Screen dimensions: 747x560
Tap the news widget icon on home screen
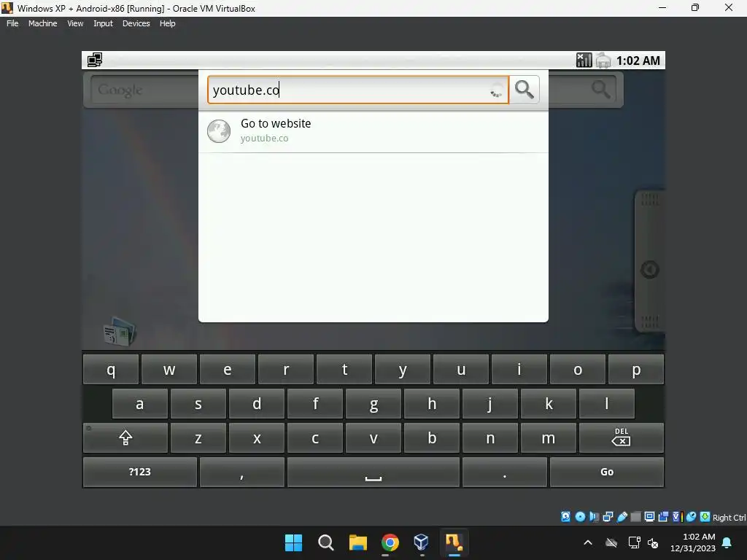120,332
